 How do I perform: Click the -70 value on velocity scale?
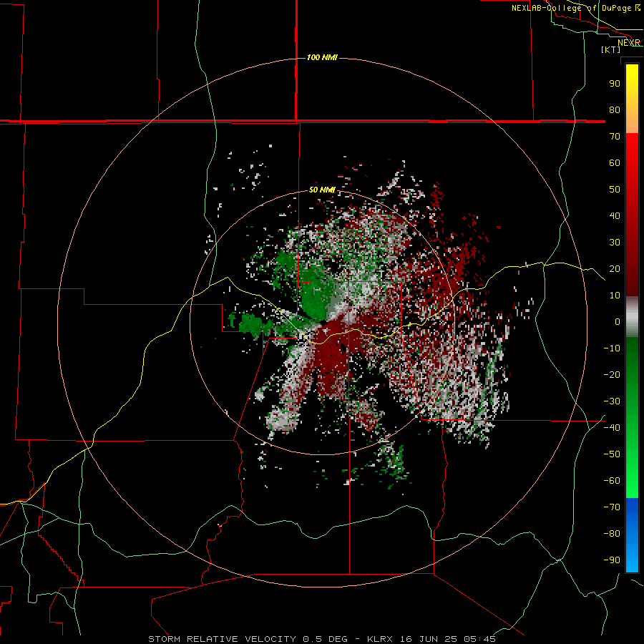[x=612, y=507]
